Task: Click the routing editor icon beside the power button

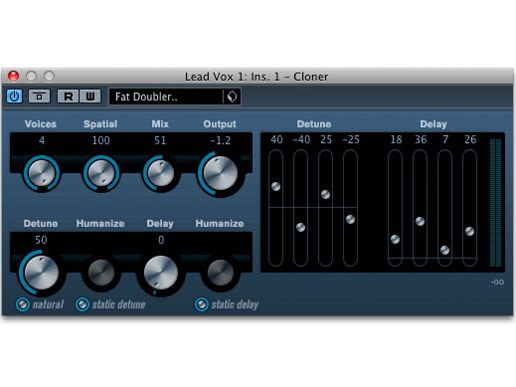Action: tap(39, 96)
